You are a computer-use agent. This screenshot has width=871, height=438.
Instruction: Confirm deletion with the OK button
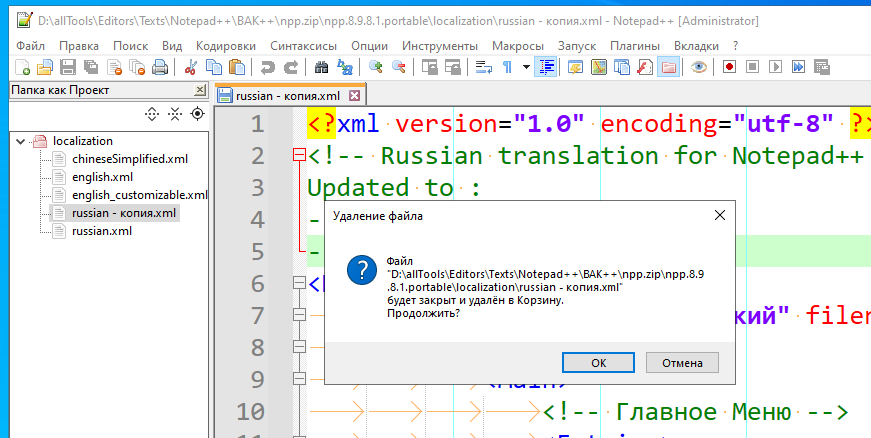pos(598,363)
